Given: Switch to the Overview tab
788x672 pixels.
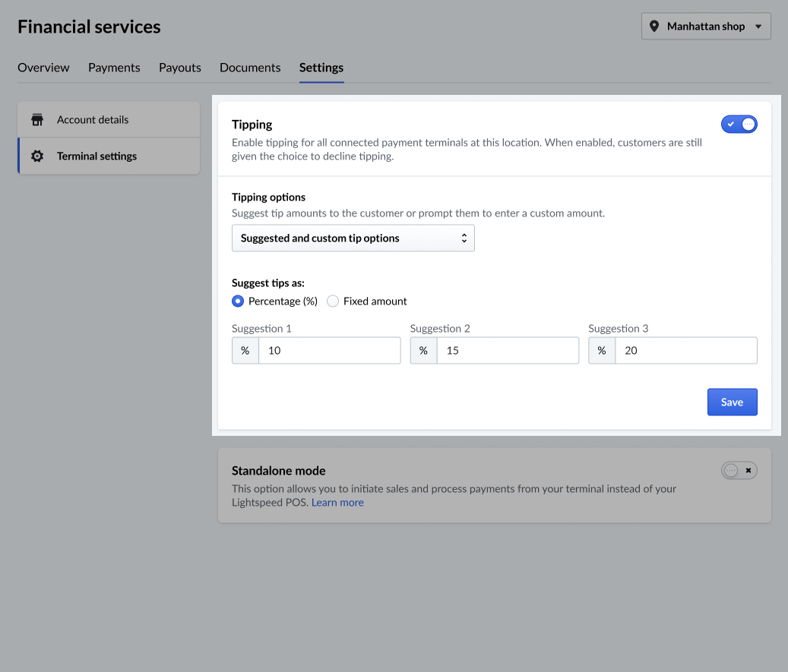Looking at the screenshot, I should click(x=43, y=68).
